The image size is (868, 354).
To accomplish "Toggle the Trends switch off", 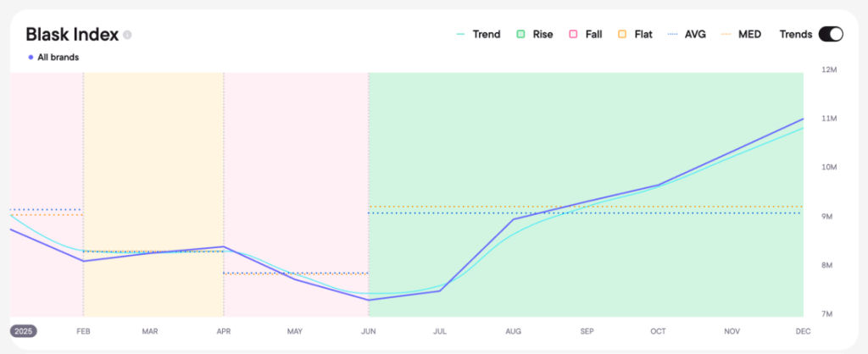I will pos(831,35).
